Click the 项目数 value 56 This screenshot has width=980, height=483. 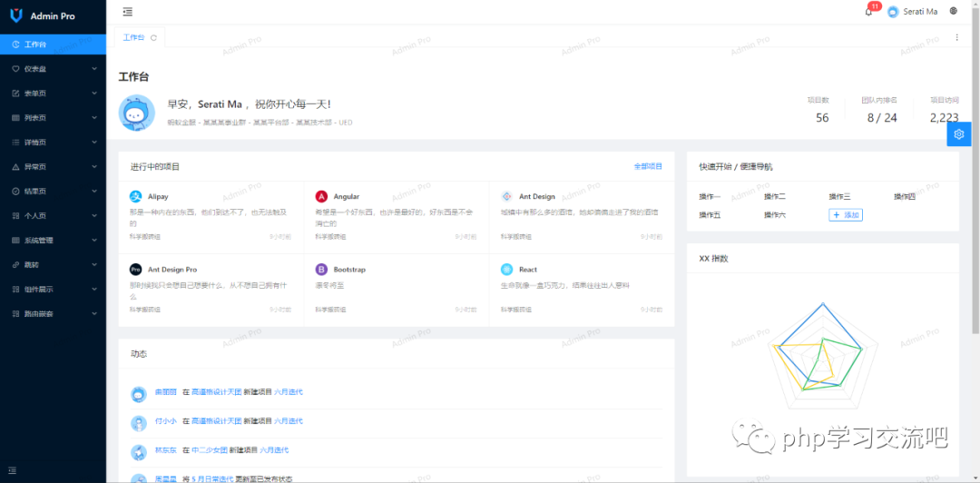point(822,118)
